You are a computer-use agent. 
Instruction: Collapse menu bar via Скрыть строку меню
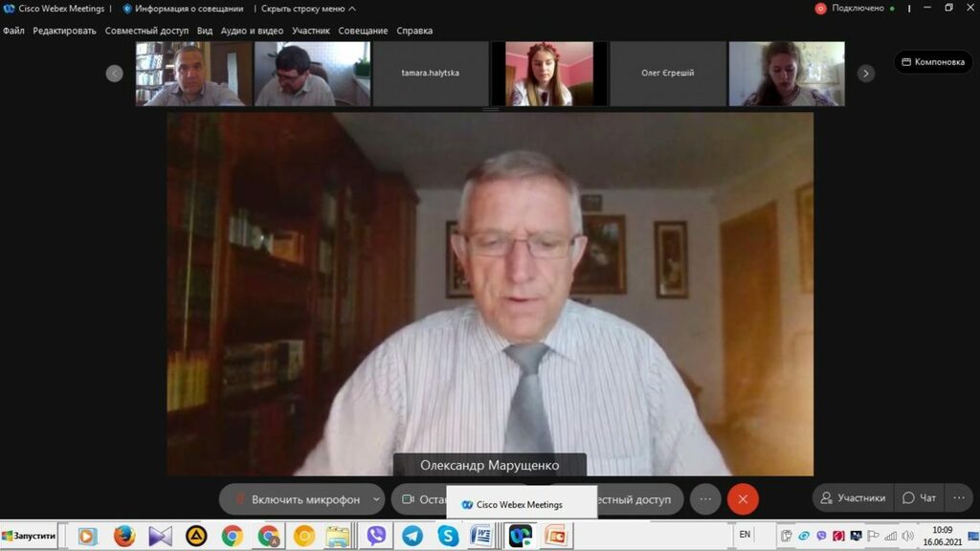[308, 9]
